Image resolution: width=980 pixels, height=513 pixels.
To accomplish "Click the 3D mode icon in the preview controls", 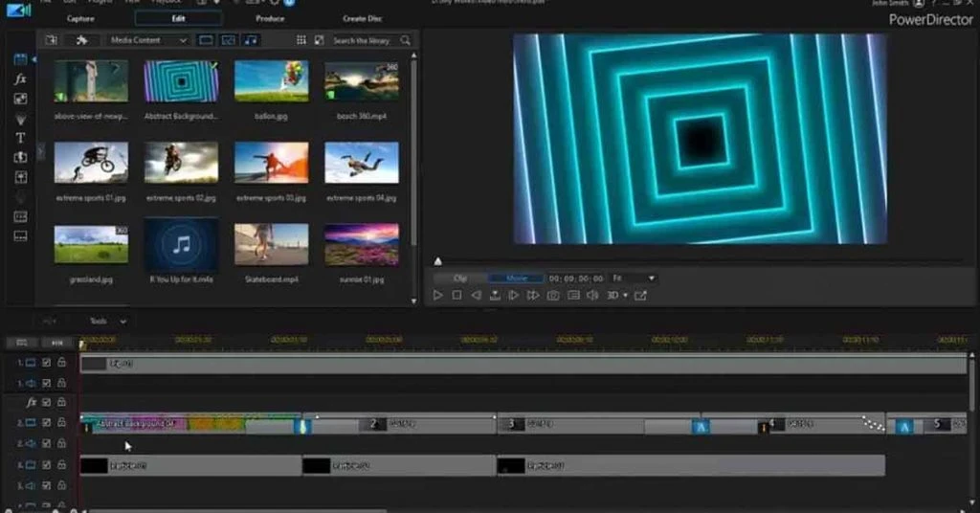I will click(612, 296).
